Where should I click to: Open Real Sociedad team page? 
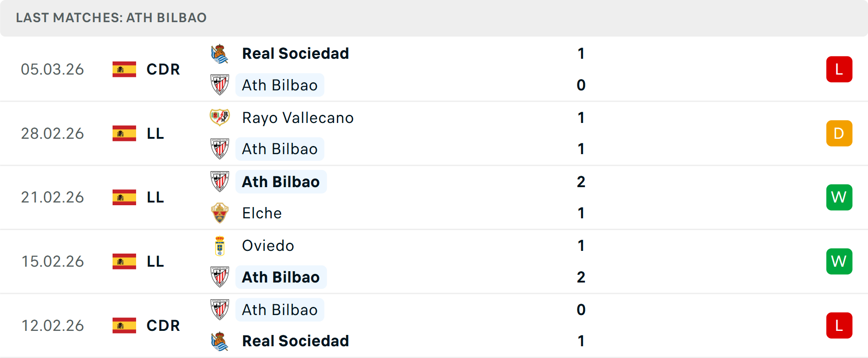coord(296,53)
